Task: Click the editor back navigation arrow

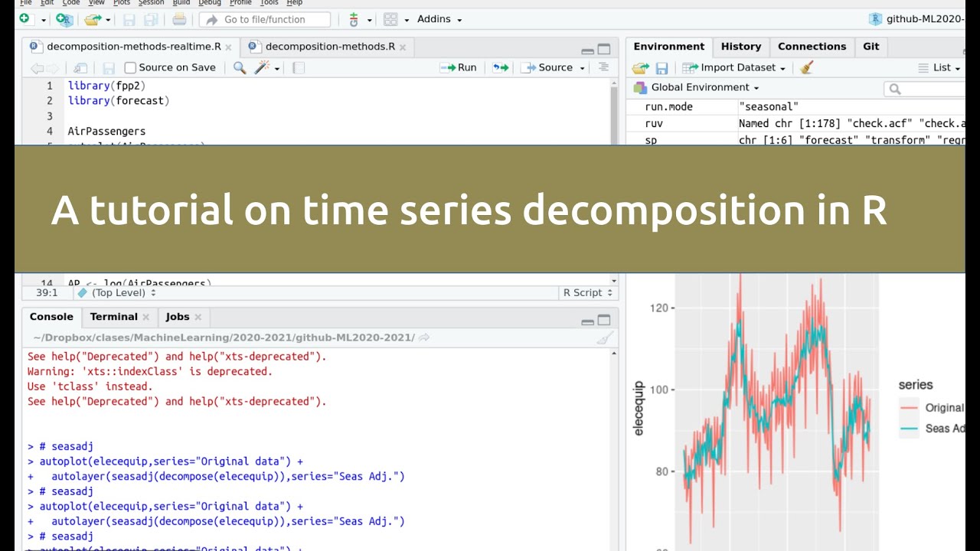Action: 36,68
